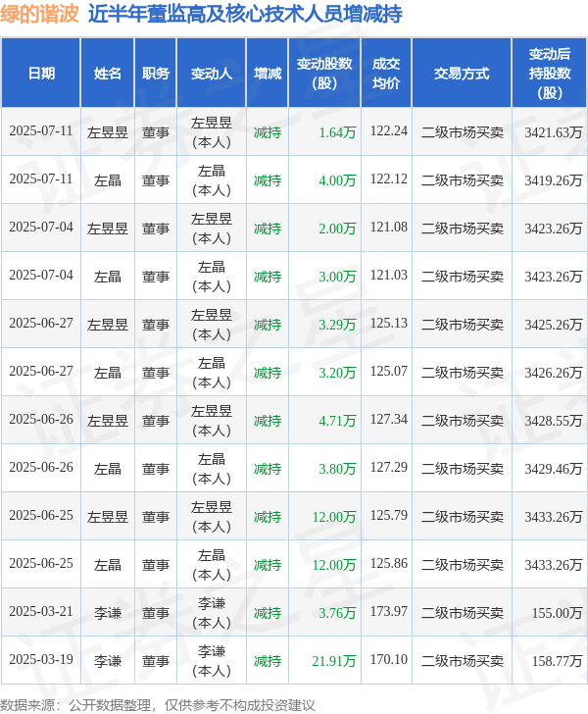Click 李谦 name in 2025-03-19 row
This screenshot has width=588, height=714.
point(108,661)
